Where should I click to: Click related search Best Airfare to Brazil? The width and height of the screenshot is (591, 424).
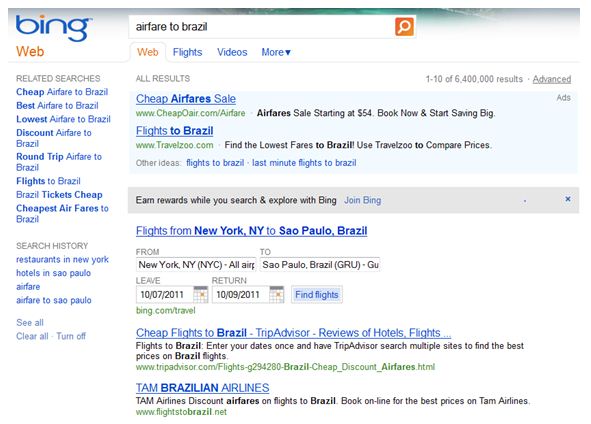click(x=57, y=106)
